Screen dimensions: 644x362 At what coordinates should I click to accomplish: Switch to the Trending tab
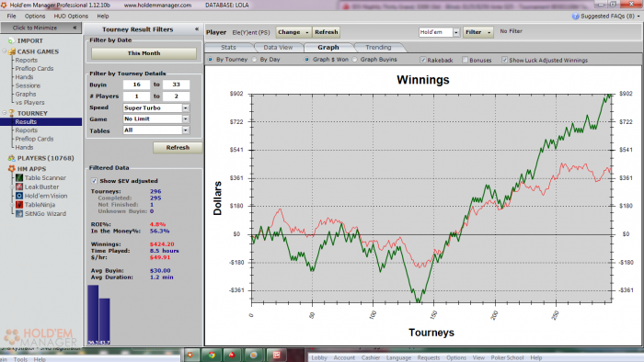pos(378,48)
